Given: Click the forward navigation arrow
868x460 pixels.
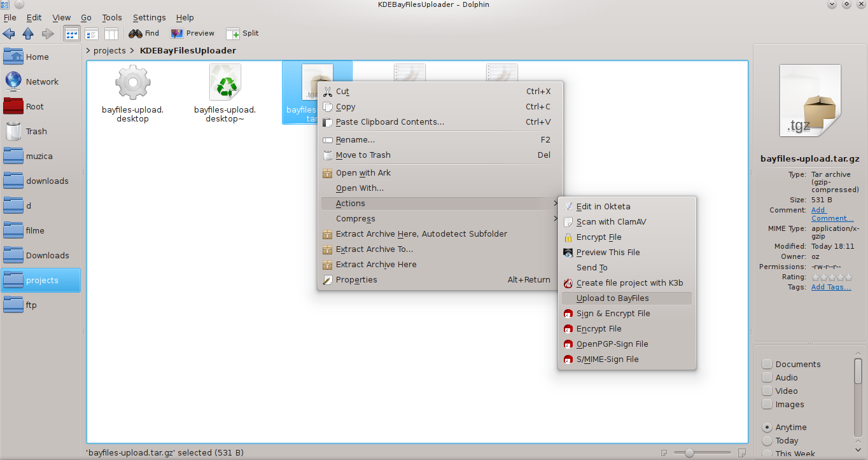Looking at the screenshot, I should [47, 33].
